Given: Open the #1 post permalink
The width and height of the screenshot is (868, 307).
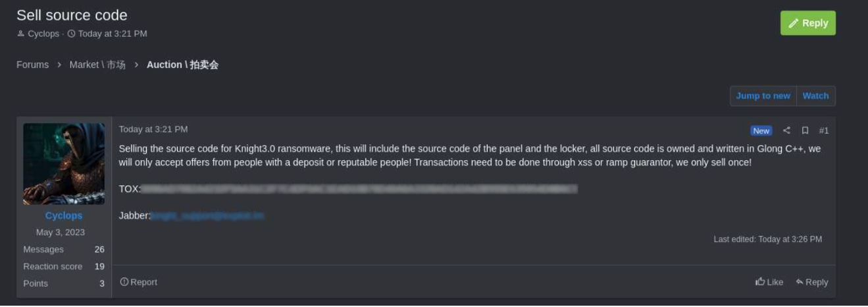Looking at the screenshot, I should tap(824, 130).
